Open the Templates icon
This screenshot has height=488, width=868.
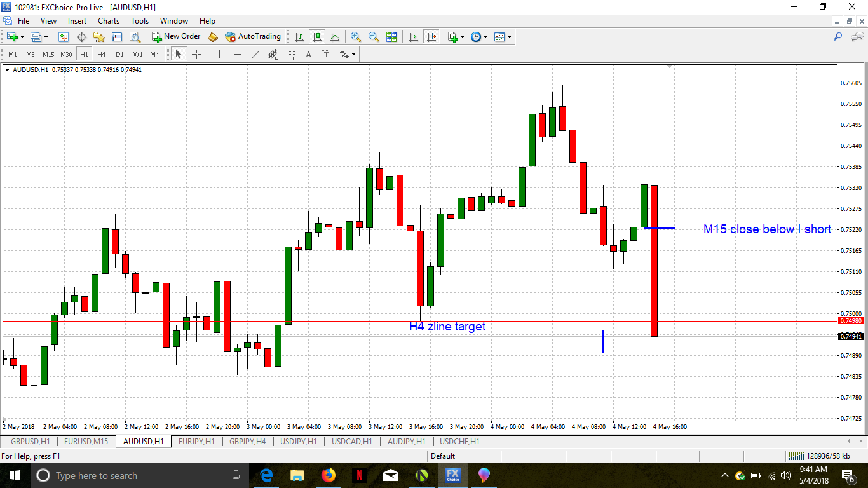click(499, 37)
